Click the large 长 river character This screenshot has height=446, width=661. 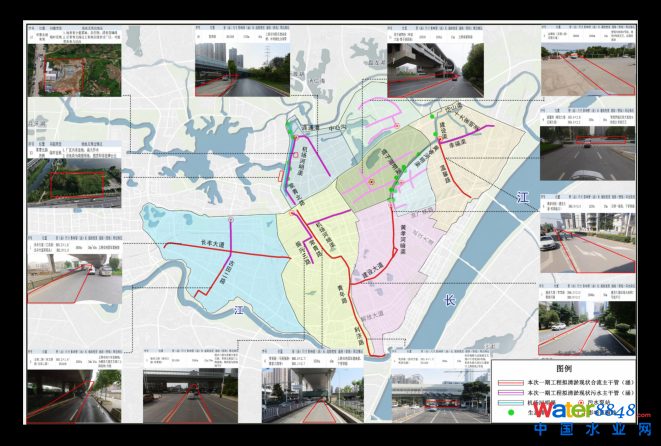(450, 300)
